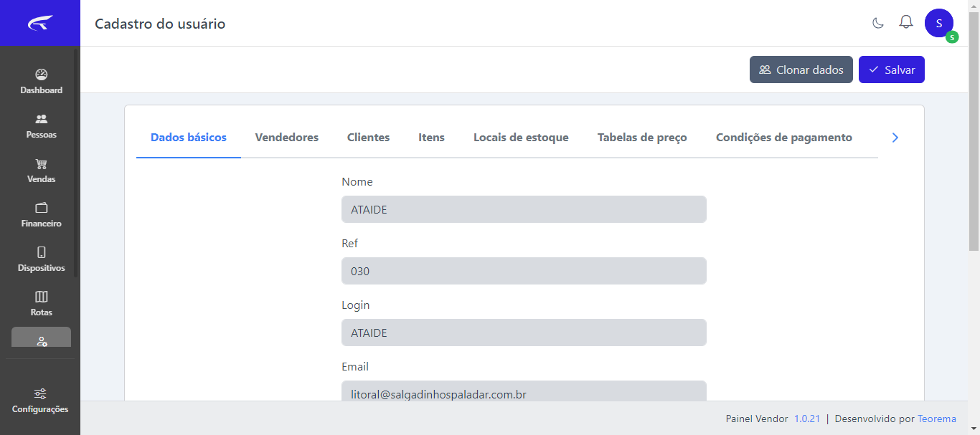Click the Clonar dados button

coord(801,70)
